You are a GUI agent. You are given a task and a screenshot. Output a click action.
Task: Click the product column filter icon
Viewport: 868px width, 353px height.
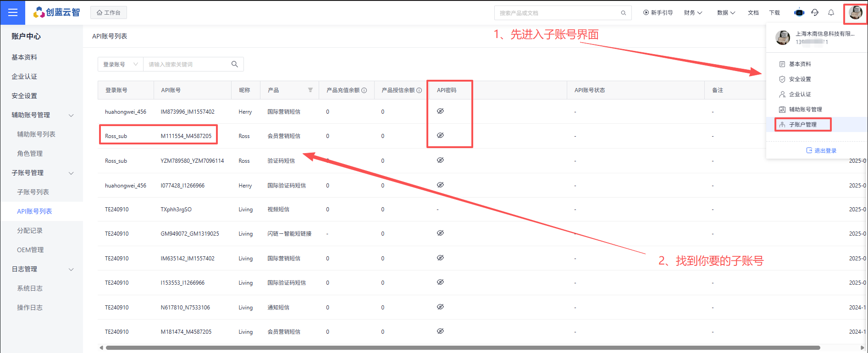click(310, 90)
